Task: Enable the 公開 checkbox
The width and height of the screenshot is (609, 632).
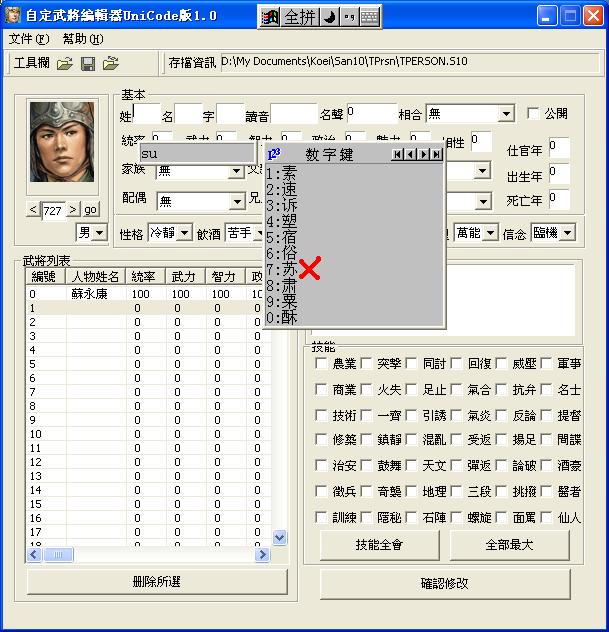Action: pos(533,113)
